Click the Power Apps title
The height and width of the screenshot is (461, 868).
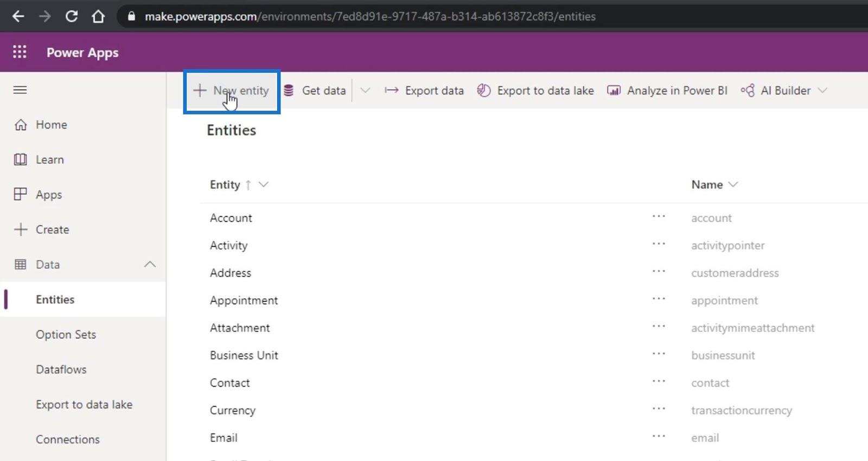pos(82,53)
